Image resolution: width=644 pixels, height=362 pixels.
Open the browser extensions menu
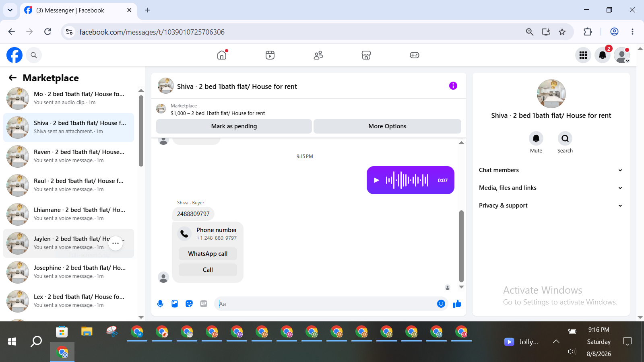click(588, 32)
